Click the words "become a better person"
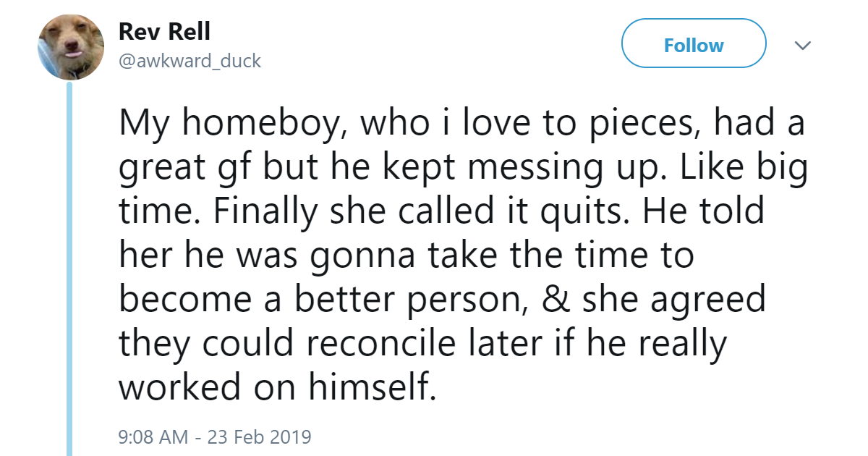This screenshot has width=868, height=456. (x=322, y=299)
